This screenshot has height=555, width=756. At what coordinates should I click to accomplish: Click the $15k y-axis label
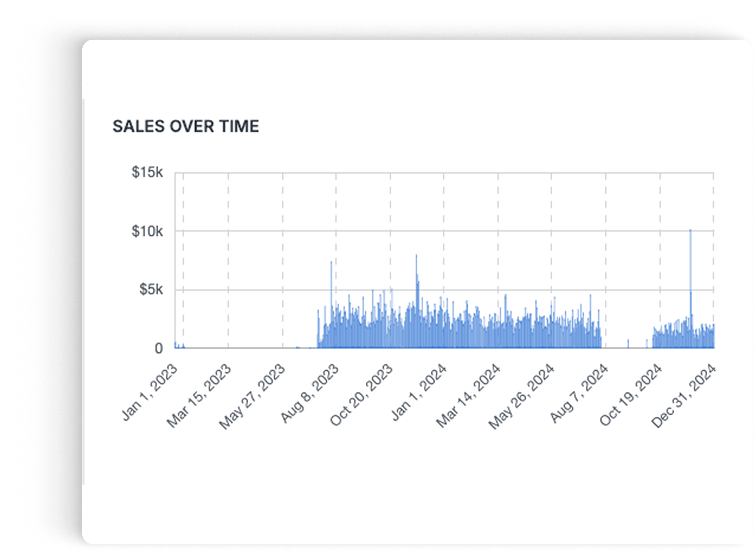coord(147,172)
